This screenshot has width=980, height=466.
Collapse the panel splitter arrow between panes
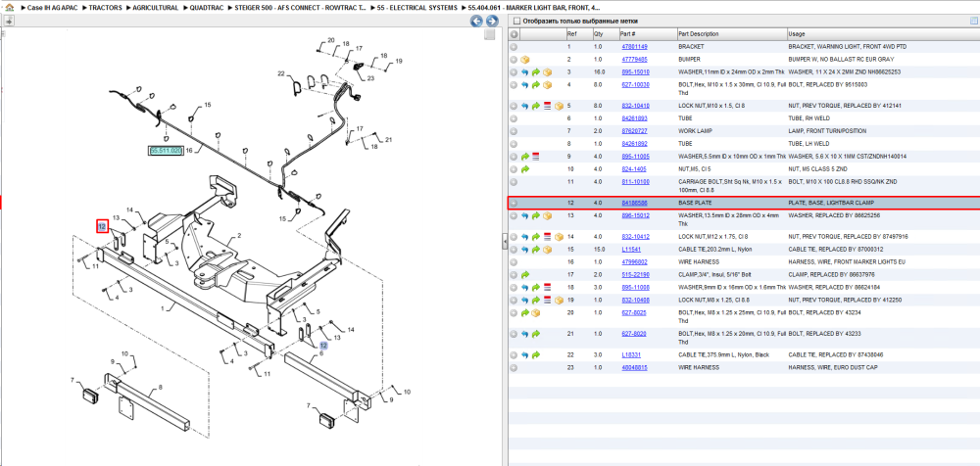point(505,243)
